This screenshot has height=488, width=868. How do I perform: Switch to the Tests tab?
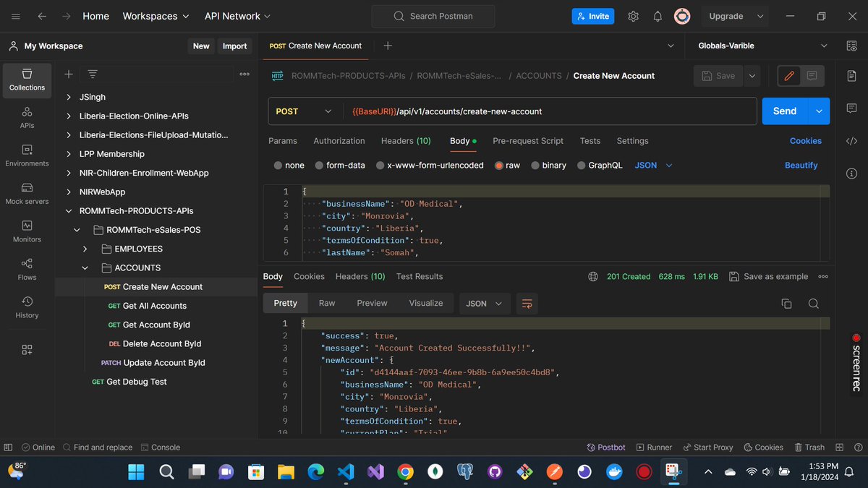point(590,141)
